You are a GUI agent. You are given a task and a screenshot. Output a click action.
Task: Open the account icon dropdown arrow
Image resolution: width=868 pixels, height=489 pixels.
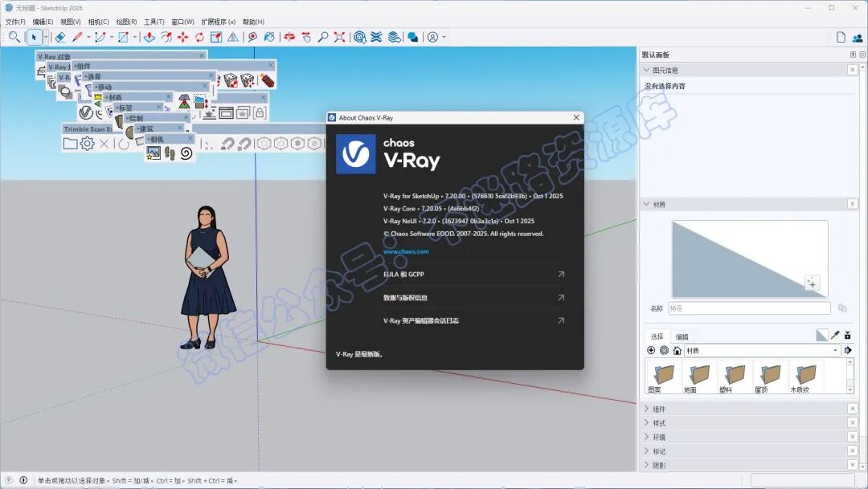pos(444,37)
